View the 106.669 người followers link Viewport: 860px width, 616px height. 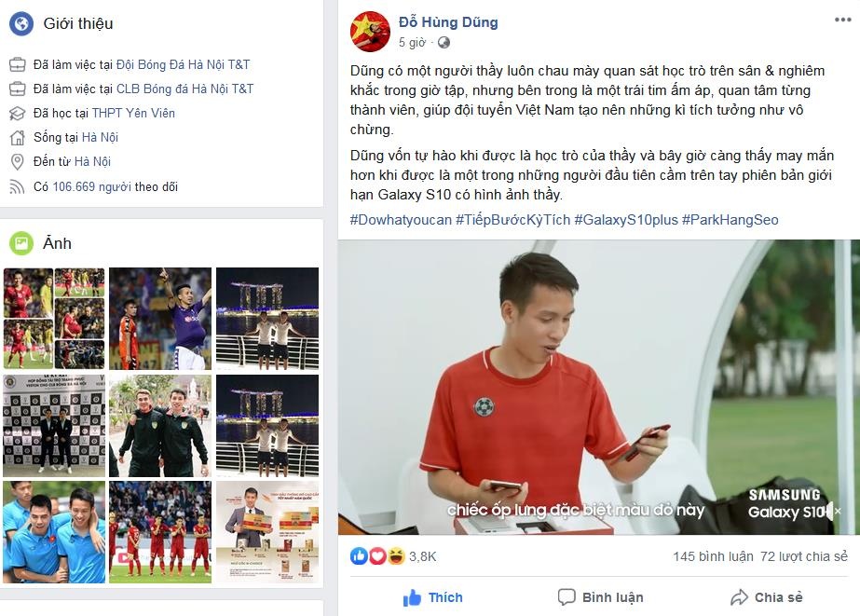pyautogui.click(x=91, y=186)
